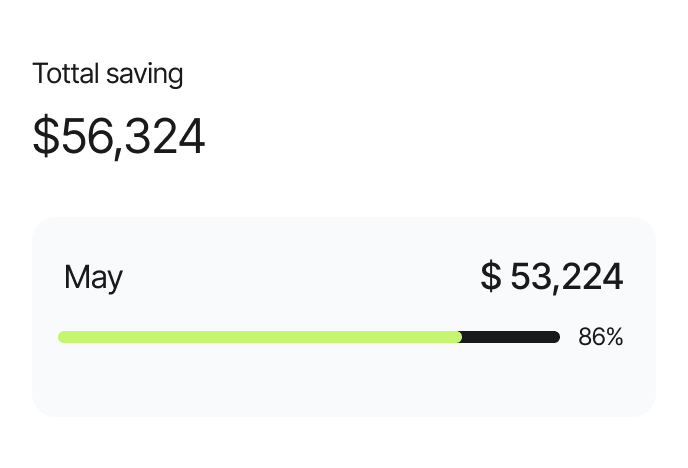
Task: Click the 86% percentage label
Action: coord(600,338)
